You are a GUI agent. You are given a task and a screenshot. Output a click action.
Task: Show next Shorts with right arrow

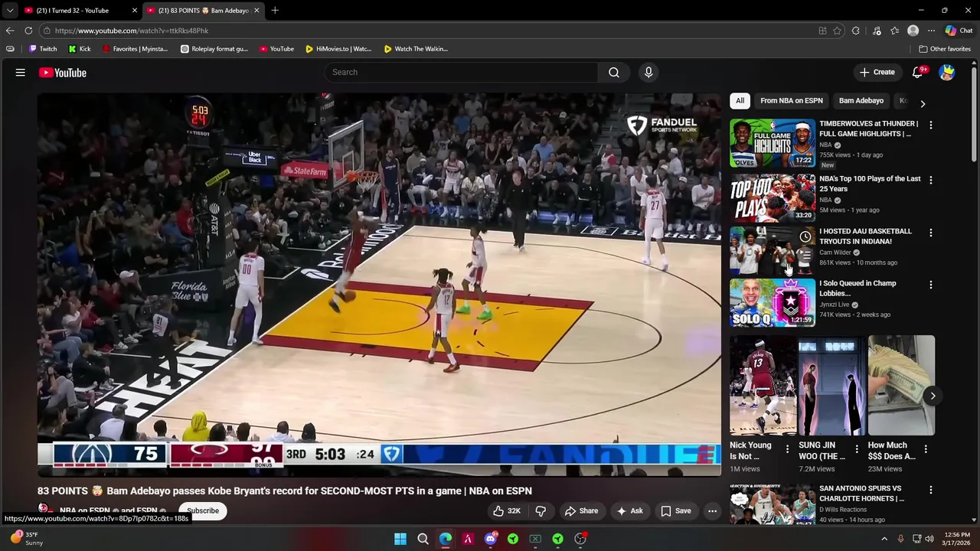933,396
